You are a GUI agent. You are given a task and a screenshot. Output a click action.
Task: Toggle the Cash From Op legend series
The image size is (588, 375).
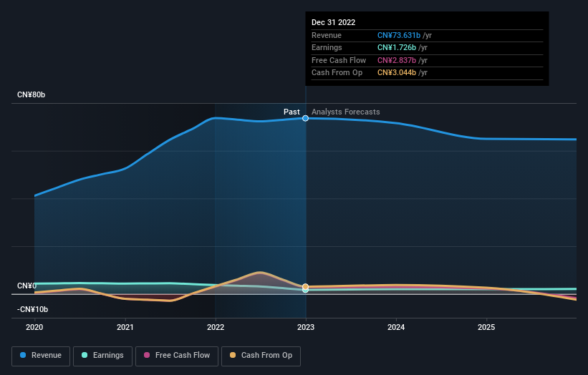click(261, 356)
